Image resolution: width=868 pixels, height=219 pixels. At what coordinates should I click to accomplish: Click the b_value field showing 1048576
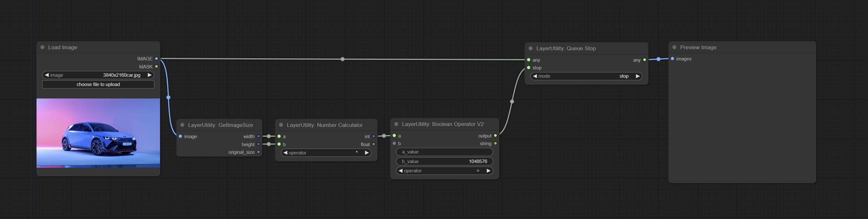point(444,161)
